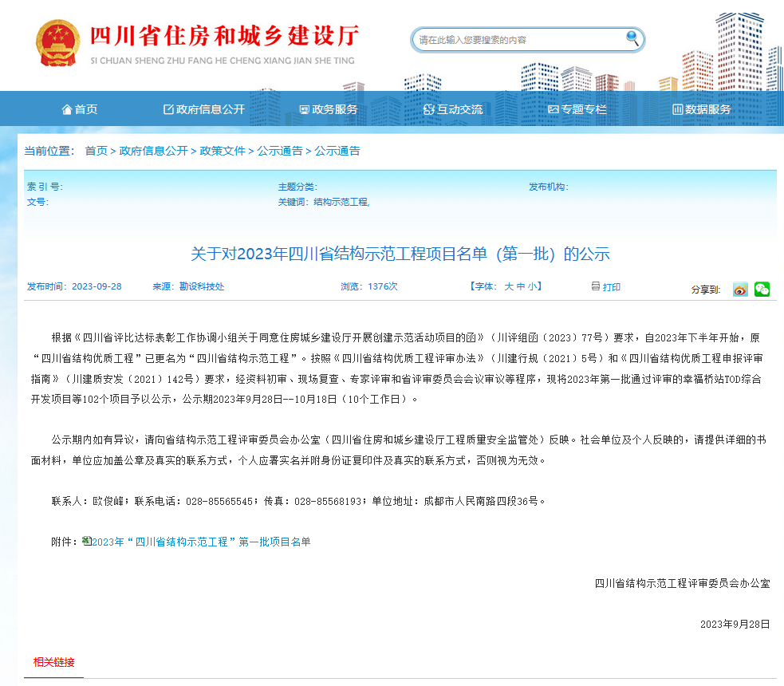This screenshot has width=784, height=686.
Task: Open the 政务服务 navigation menu
Action: pos(329,109)
